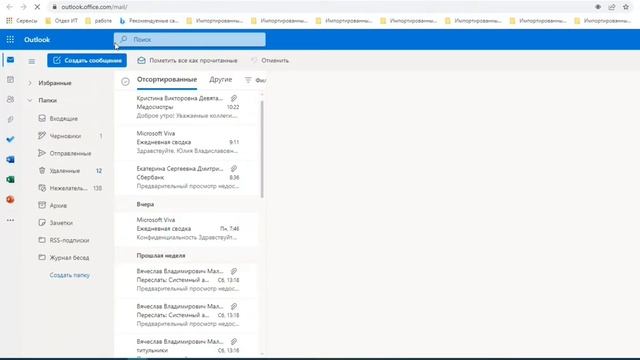Launch PowerPoint from the left rail

click(x=11, y=199)
